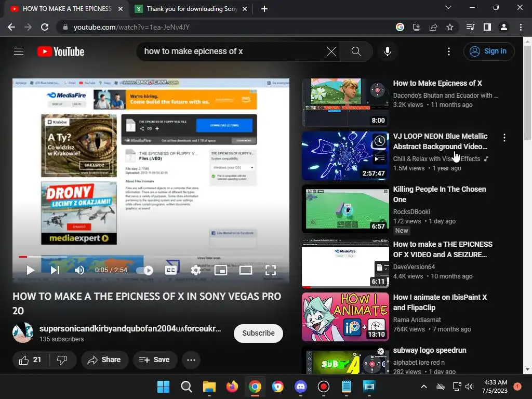Viewport: 532px width, 399px height.
Task: Open the YouTube guide hamburger menu
Action: click(x=19, y=51)
